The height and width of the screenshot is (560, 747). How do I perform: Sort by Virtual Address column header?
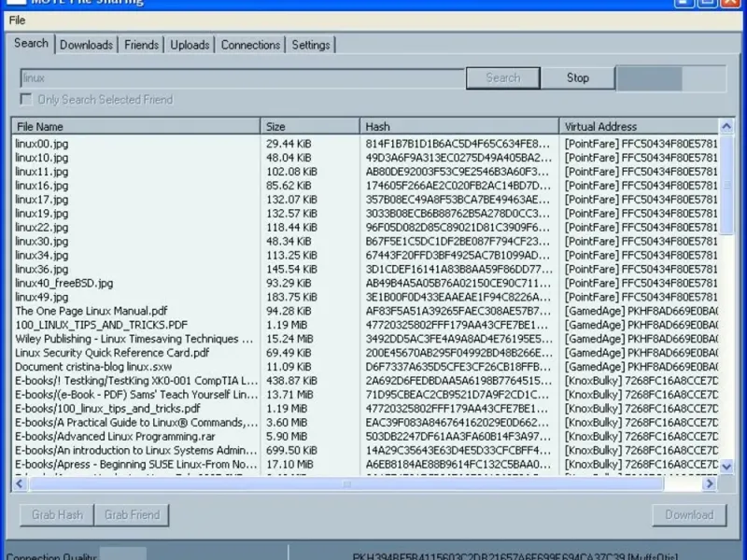(x=639, y=127)
